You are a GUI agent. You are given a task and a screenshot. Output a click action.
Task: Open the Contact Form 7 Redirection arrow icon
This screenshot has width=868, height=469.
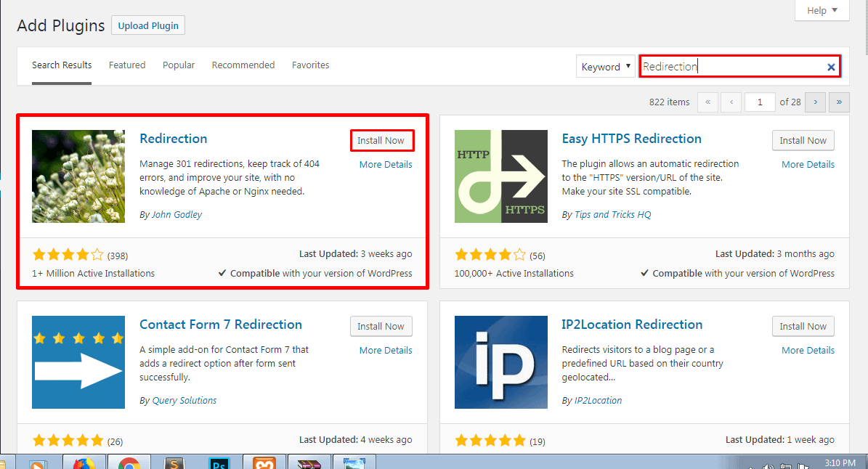pos(78,362)
